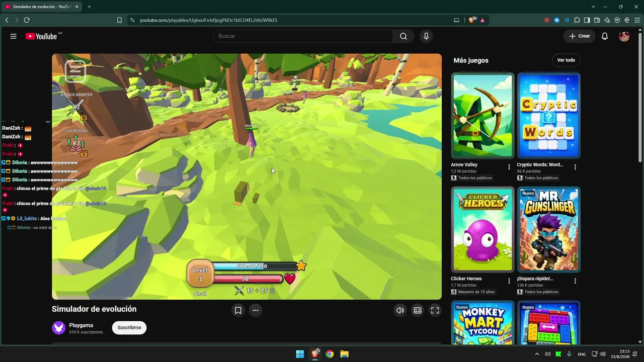Activate the Attack Booster swords icon
The width and height of the screenshot is (644, 362).
(76, 107)
